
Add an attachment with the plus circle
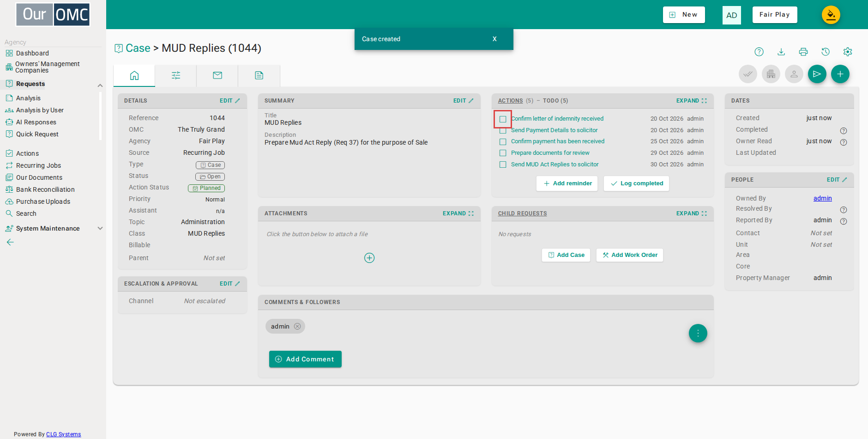point(369,258)
